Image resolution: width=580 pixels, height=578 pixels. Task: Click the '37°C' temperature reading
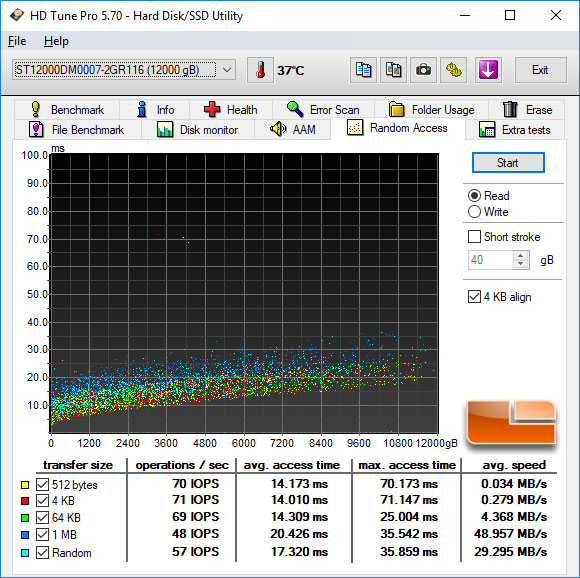291,70
